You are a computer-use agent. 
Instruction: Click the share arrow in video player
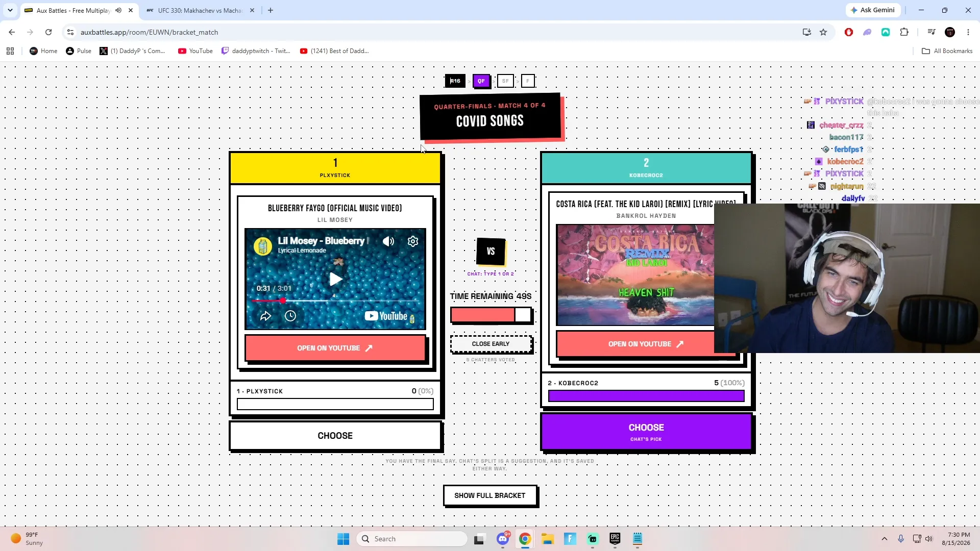coord(265,316)
